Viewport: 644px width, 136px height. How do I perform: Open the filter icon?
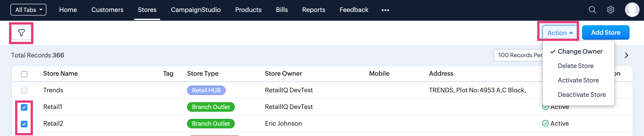21,33
